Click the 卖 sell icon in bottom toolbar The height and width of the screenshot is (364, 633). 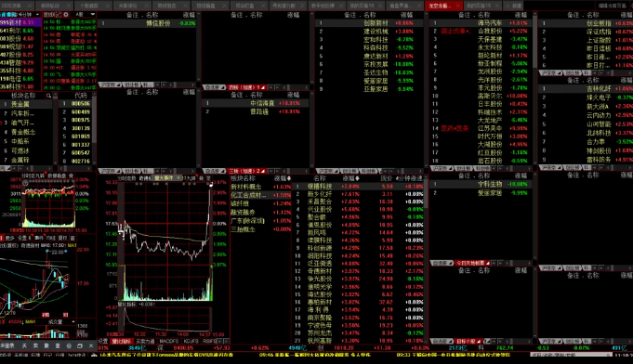(x=35, y=345)
